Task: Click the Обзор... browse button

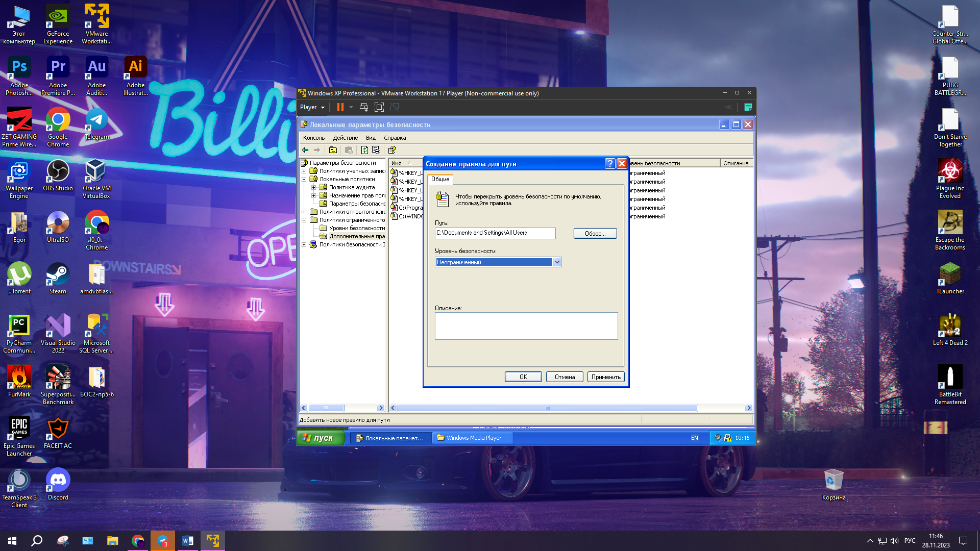Action: pos(595,233)
